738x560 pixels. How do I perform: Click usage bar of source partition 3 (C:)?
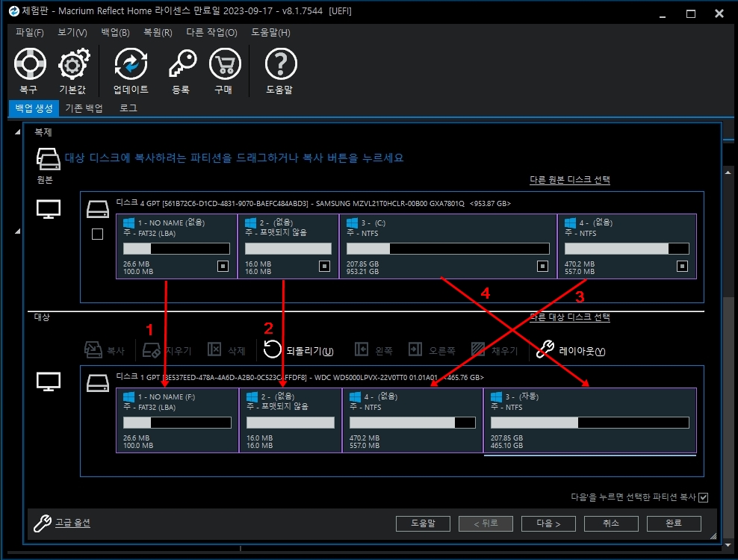[x=448, y=249]
